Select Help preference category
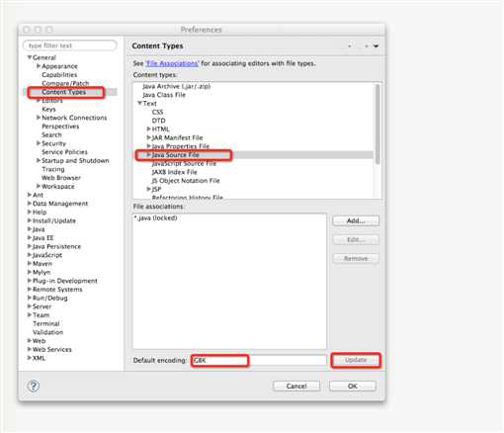The height and width of the screenshot is (433, 504). [x=40, y=212]
